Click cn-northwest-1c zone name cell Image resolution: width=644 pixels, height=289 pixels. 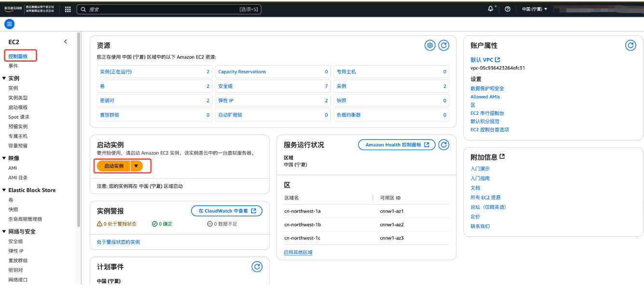click(x=302, y=238)
